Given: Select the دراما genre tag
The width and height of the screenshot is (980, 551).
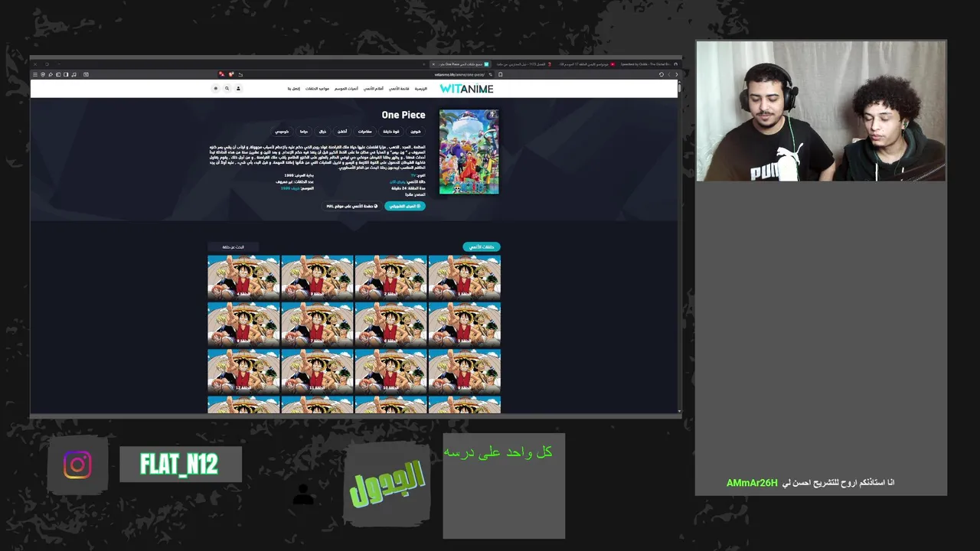Looking at the screenshot, I should coord(304,132).
